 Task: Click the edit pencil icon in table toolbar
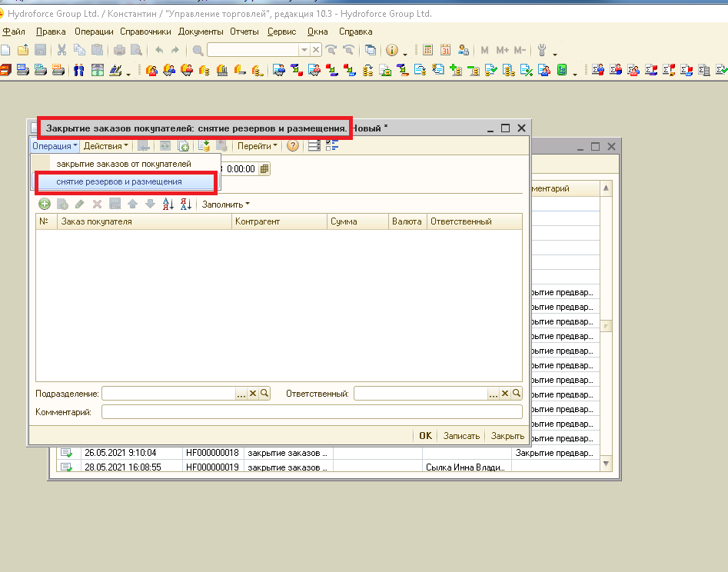[79, 204]
